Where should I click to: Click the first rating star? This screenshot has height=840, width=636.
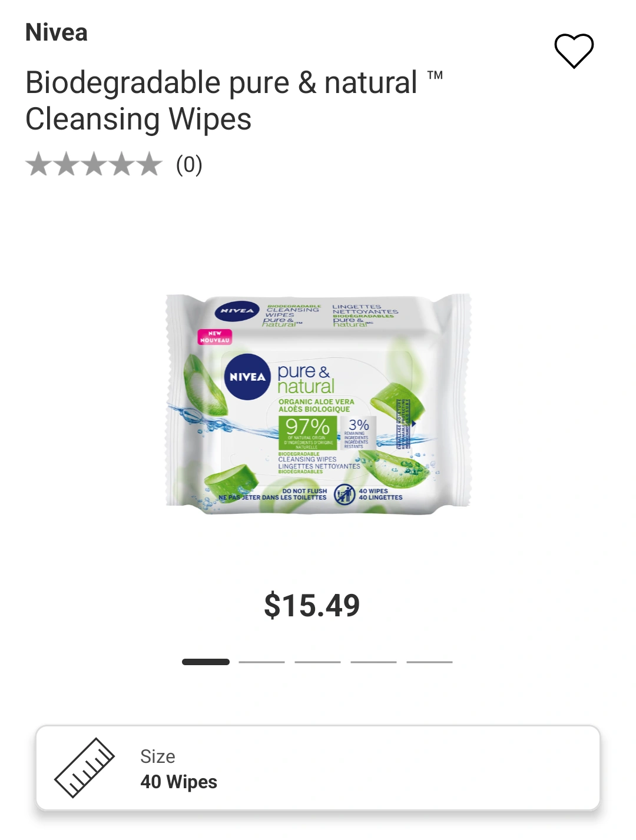(39, 164)
